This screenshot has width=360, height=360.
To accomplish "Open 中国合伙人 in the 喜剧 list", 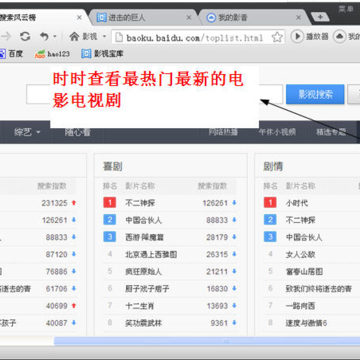I will tap(144, 220).
